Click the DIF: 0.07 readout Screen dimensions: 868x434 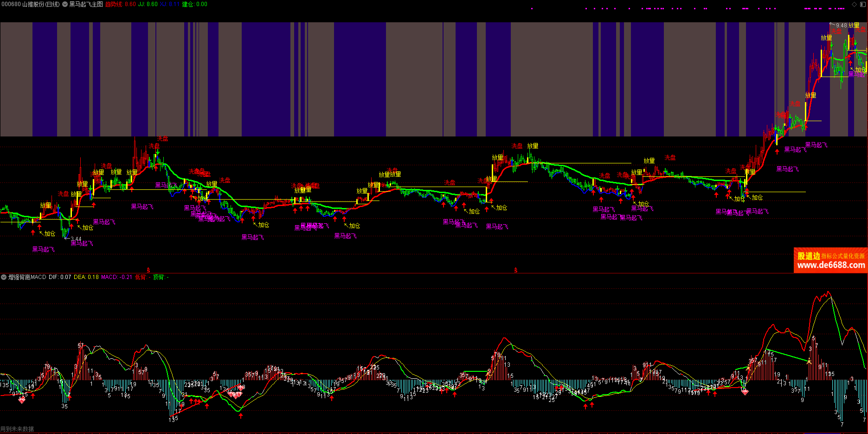60,277
